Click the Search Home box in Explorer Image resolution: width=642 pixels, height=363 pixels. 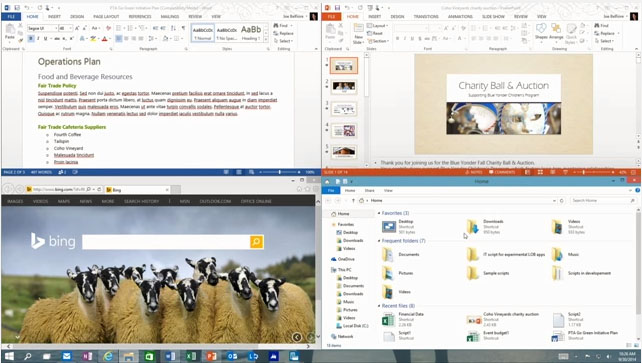[603, 201]
